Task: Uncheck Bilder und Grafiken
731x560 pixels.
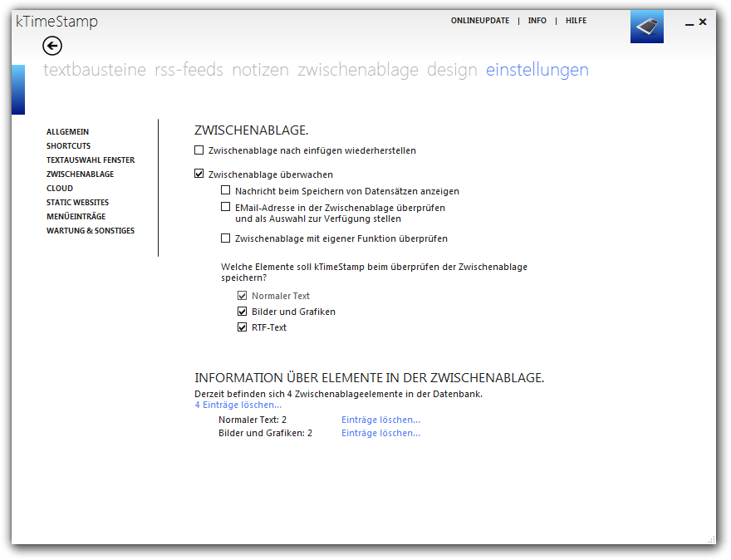Action: [242, 312]
